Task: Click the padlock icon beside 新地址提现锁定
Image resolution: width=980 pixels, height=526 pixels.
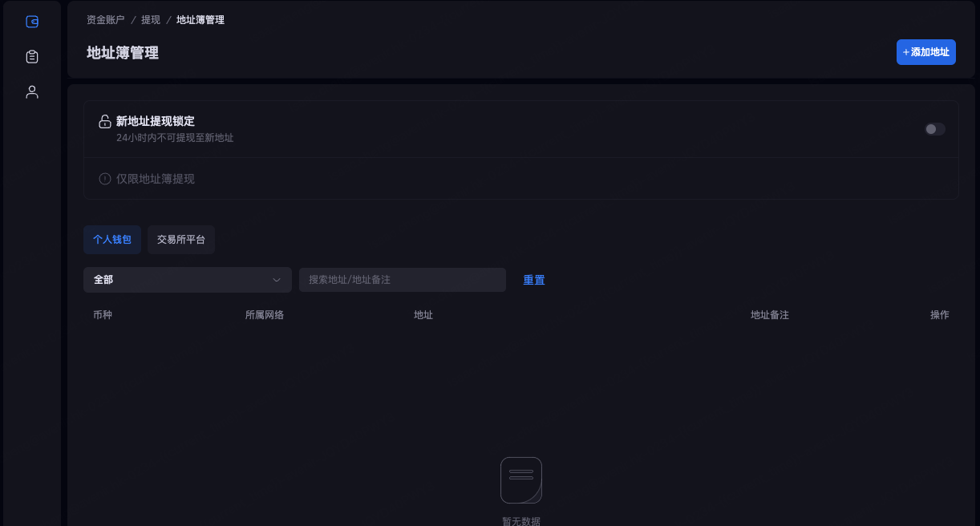Action: pyautogui.click(x=105, y=122)
